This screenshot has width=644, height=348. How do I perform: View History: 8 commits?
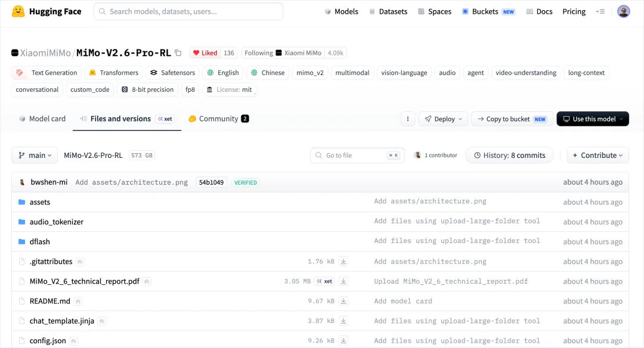(x=510, y=155)
